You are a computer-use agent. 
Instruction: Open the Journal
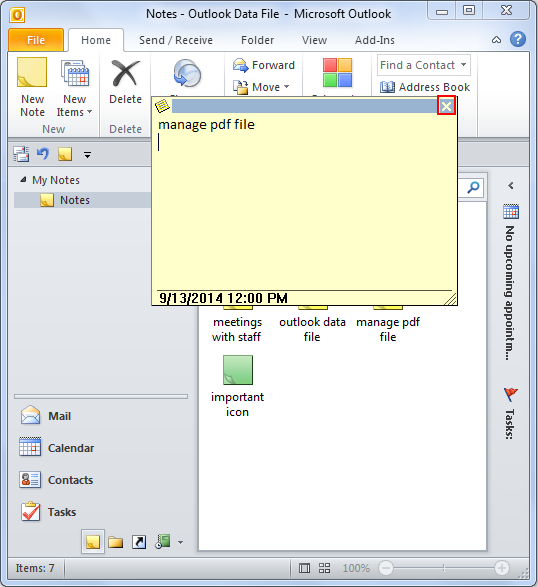(x=163, y=541)
